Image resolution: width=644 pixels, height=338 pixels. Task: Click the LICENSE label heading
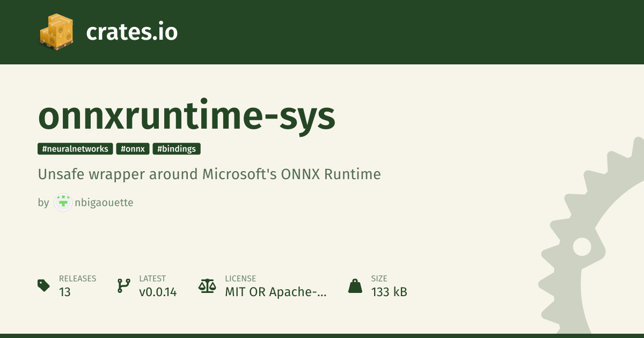[240, 279]
